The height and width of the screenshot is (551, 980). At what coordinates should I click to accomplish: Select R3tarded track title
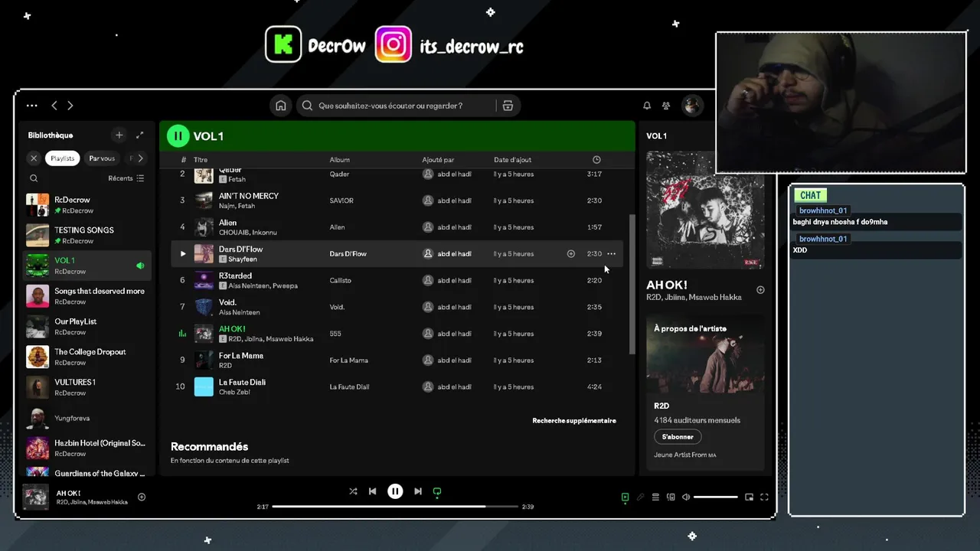(x=235, y=275)
